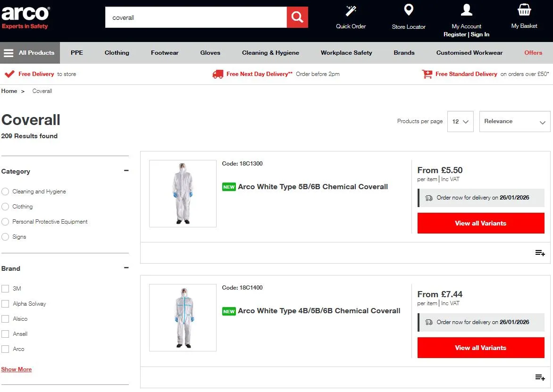The width and height of the screenshot is (553, 392).
Task: Select Signs category radio button
Action: pos(5,237)
